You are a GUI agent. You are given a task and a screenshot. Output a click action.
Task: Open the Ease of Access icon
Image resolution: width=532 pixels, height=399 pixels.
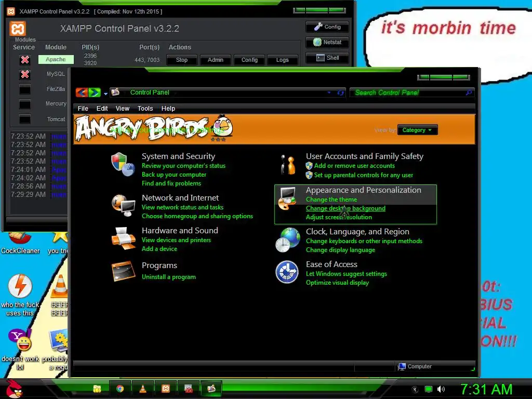coord(287,272)
